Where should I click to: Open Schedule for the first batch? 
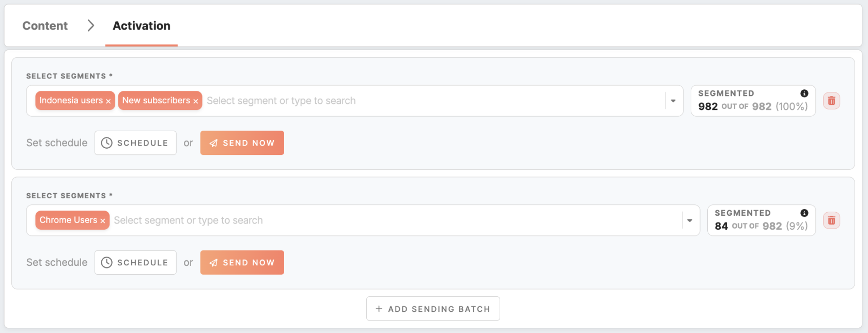135,143
